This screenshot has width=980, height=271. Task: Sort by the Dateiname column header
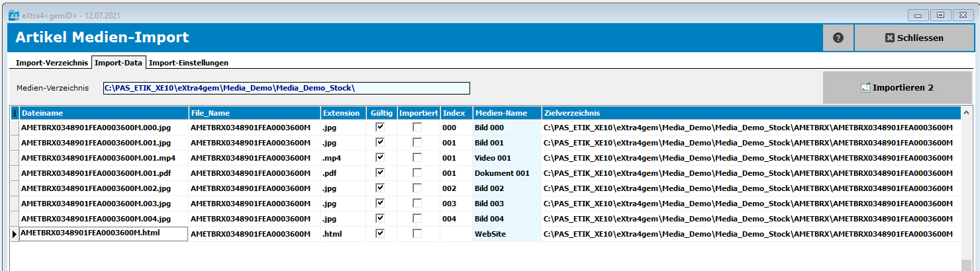click(x=104, y=113)
